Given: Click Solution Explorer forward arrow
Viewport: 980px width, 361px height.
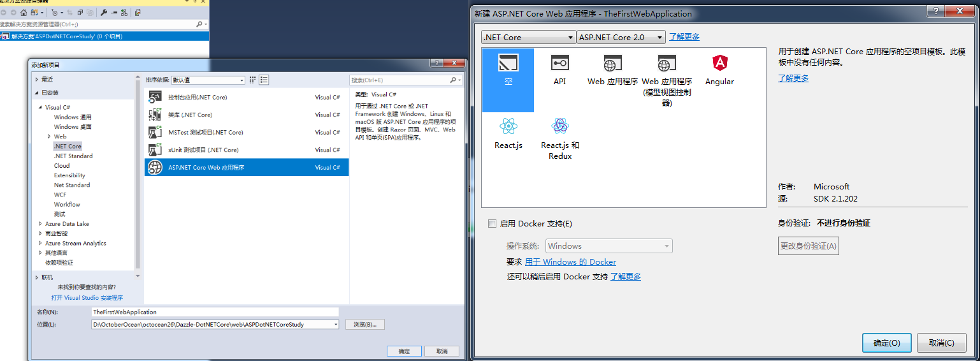Looking at the screenshot, I should point(13,12).
